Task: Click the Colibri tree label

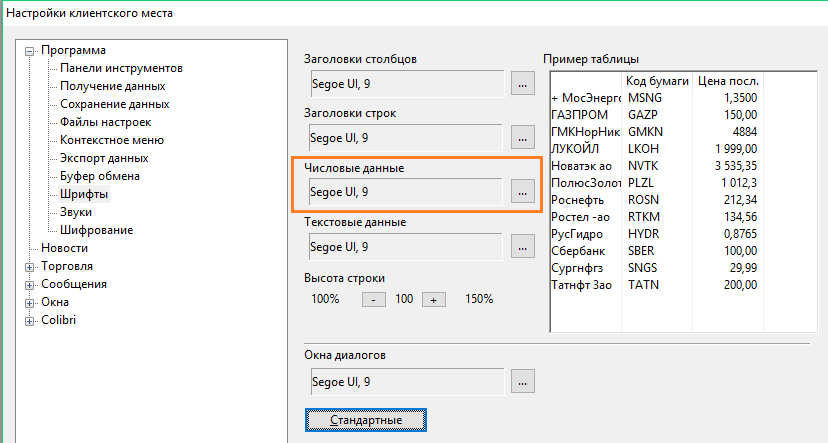Action: point(59,319)
